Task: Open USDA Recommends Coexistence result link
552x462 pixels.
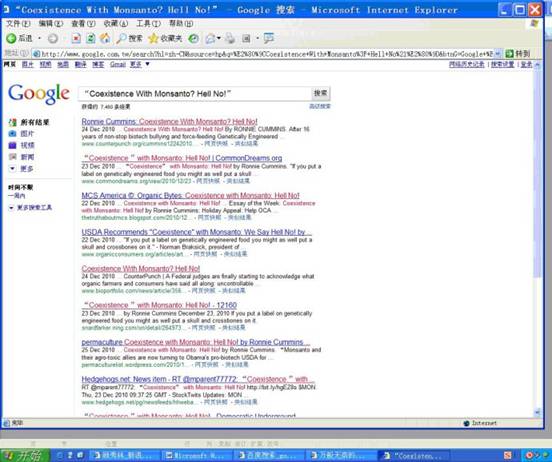Action: (196, 232)
